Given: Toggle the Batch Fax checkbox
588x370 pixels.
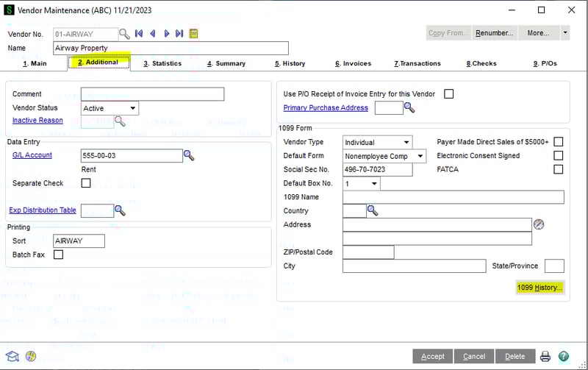Looking at the screenshot, I should pos(59,255).
